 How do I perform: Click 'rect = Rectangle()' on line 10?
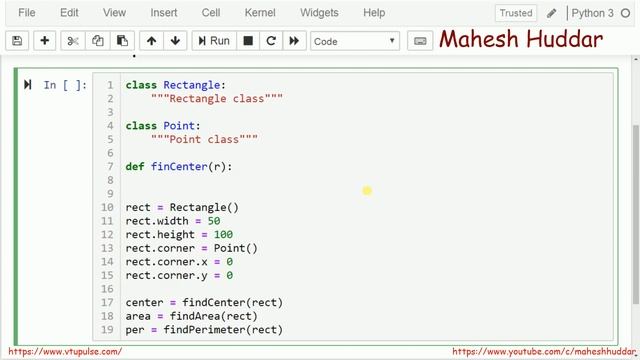(182, 207)
